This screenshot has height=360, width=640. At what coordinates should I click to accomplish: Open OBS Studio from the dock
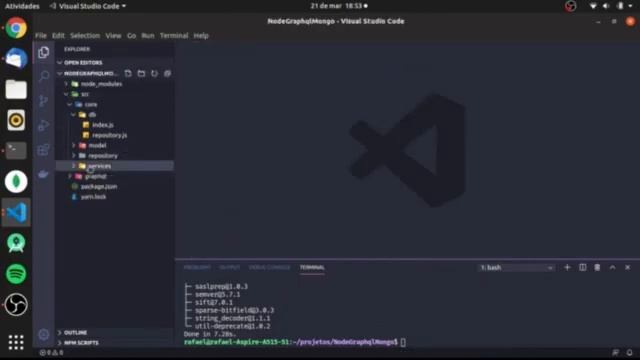tap(16, 304)
